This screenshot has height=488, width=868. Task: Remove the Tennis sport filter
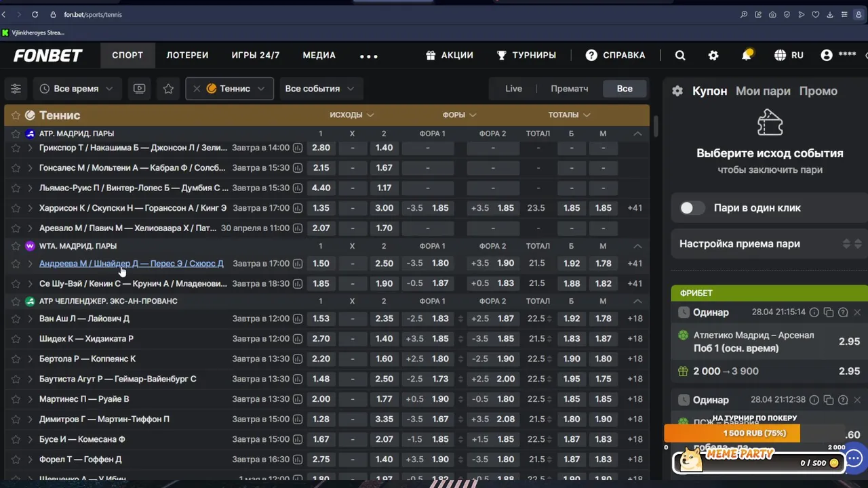(197, 89)
